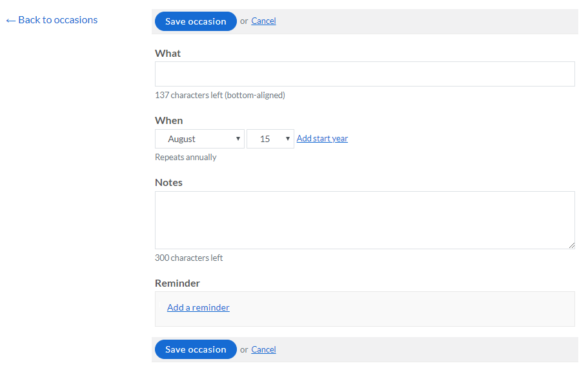Image resolution: width=588 pixels, height=370 pixels.
Task: Click the top Cancel link
Action: click(x=263, y=21)
